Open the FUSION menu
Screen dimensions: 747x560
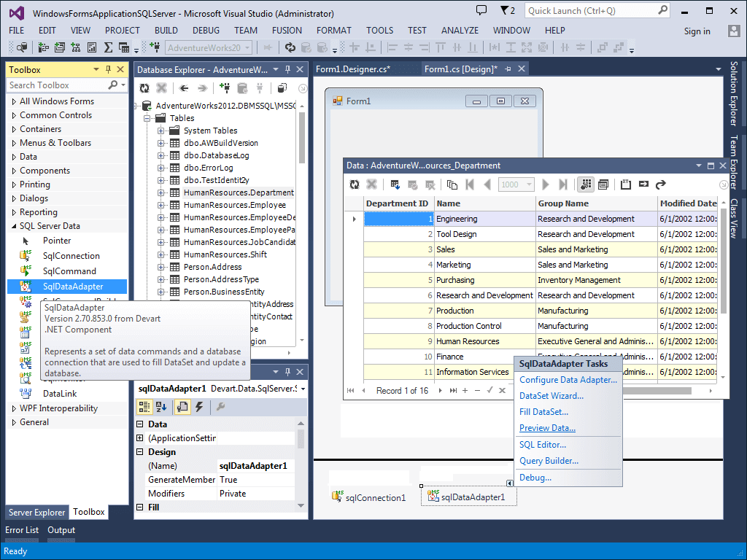tap(287, 31)
